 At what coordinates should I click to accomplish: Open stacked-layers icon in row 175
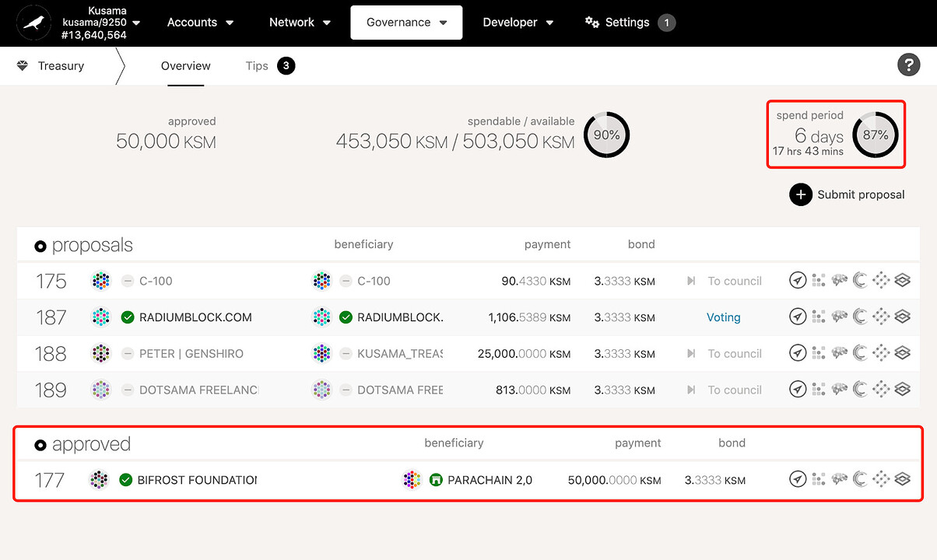point(902,281)
